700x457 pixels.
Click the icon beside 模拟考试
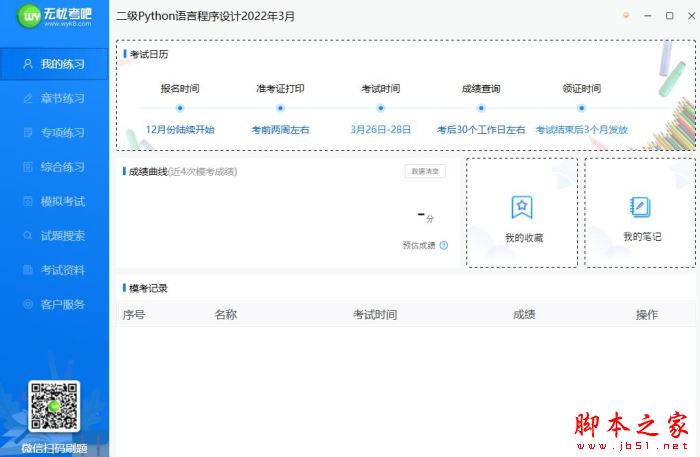[28, 201]
